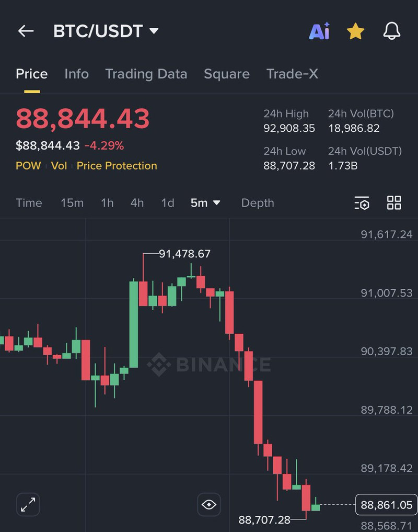Toggle chart visibility eye icon
Image resolution: width=418 pixels, height=532 pixels.
(x=209, y=505)
